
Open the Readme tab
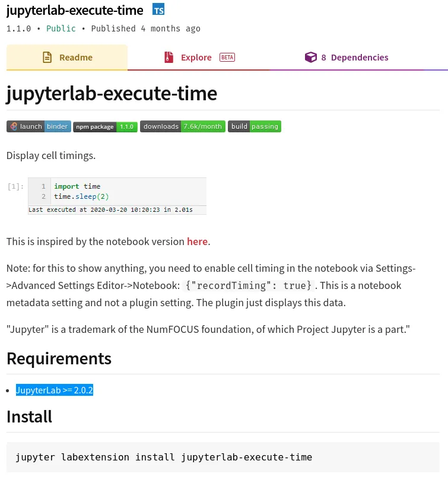coord(67,58)
